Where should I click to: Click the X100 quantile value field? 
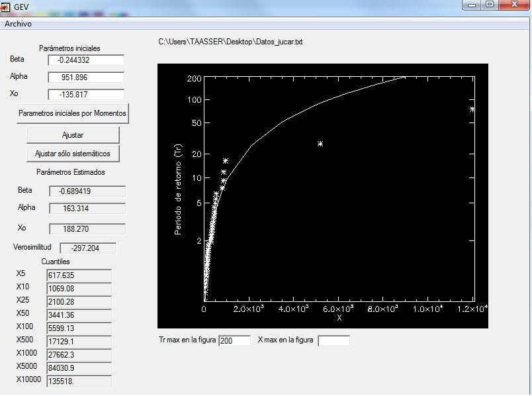79,328
